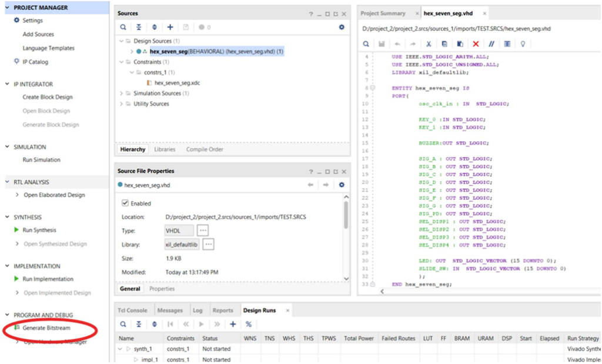Switch to the Project Summary tab
Image resolution: width=602 pixels, height=364 pixels.
click(x=383, y=13)
